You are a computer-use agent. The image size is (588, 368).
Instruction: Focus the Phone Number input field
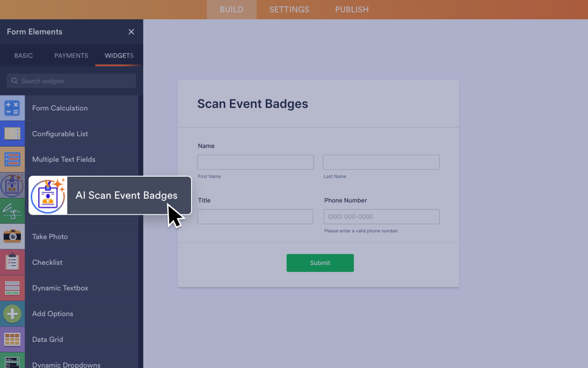pos(381,217)
